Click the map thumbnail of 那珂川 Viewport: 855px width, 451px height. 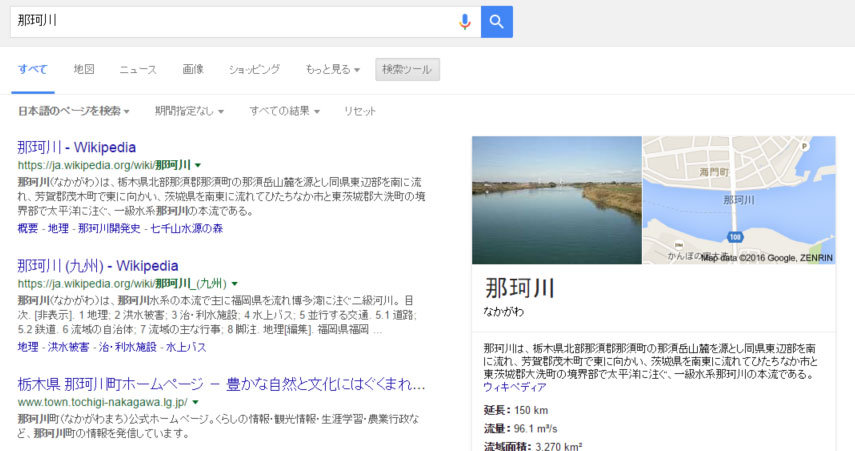[x=739, y=200]
